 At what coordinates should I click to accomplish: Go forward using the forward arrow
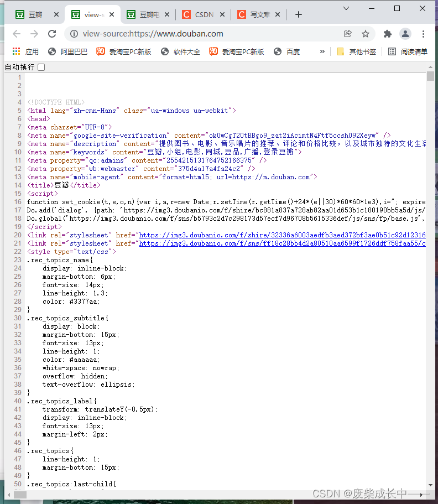34,34
